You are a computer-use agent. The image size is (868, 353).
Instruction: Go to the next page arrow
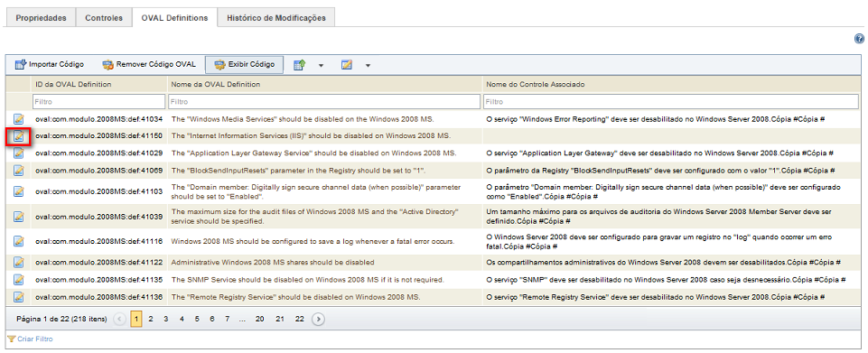[318, 319]
